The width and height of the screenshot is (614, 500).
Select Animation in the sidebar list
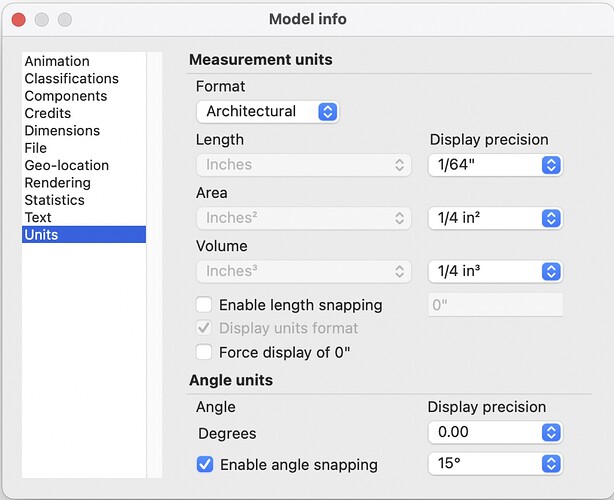[57, 61]
